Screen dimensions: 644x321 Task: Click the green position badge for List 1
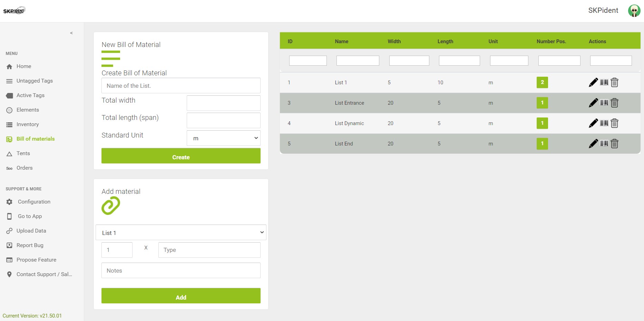coord(542,82)
